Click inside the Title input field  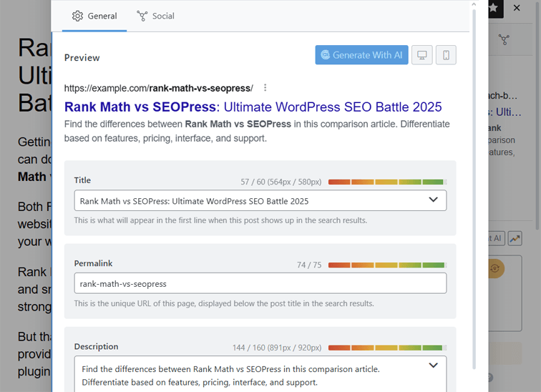tap(260, 200)
